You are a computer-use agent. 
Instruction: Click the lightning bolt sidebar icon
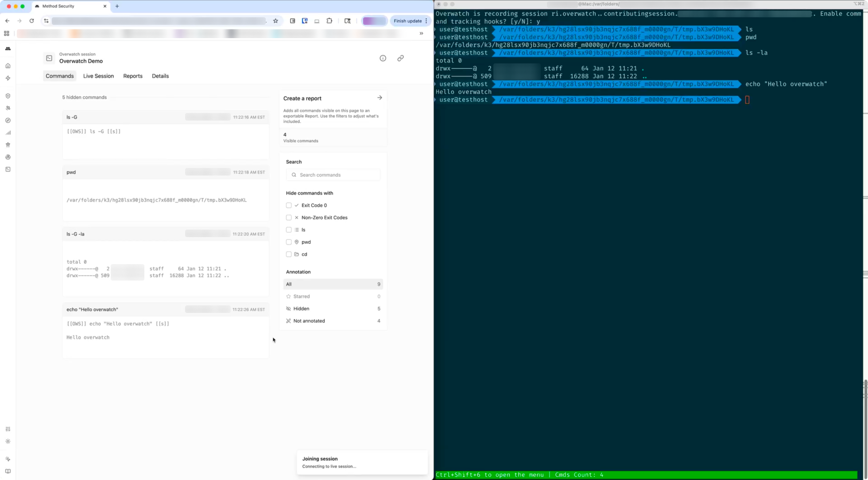pos(8,78)
